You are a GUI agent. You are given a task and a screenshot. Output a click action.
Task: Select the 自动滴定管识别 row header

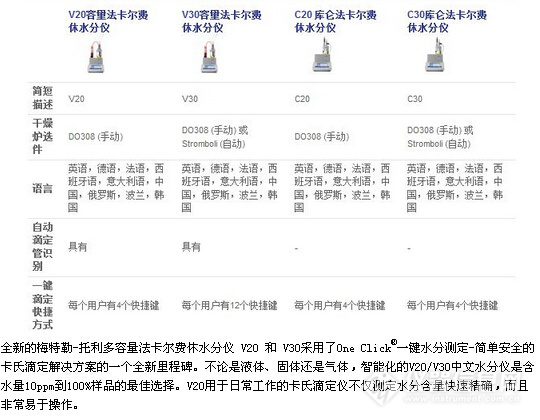click(42, 246)
